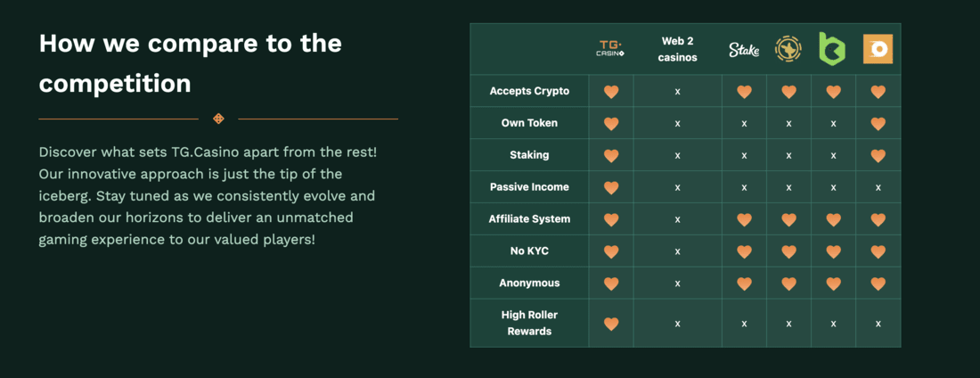Select the Web 2 casinos column header
The width and height of the screenshot is (980, 378).
[677, 49]
